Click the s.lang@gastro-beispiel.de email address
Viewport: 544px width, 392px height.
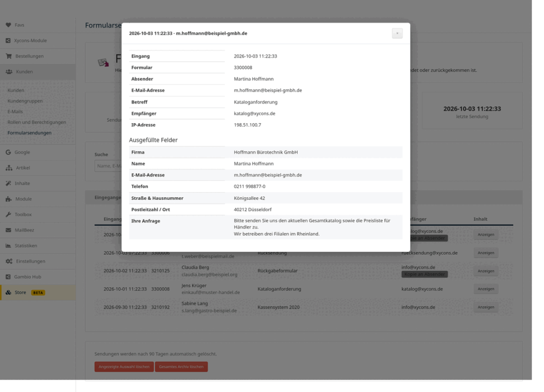(209, 310)
